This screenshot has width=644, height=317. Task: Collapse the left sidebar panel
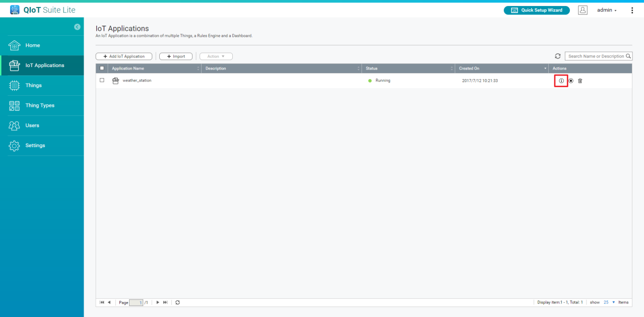[x=77, y=27]
